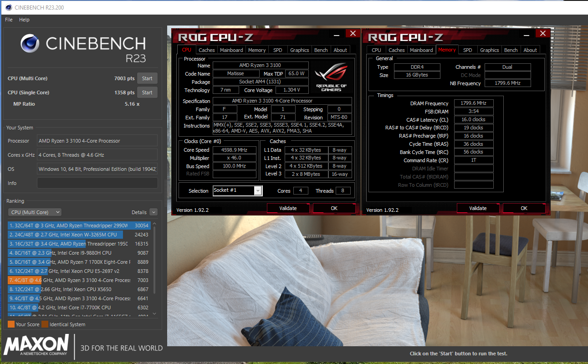This screenshot has height=364, width=588.
Task: Click the Core Voltage 1.304 V value
Action: point(291,90)
